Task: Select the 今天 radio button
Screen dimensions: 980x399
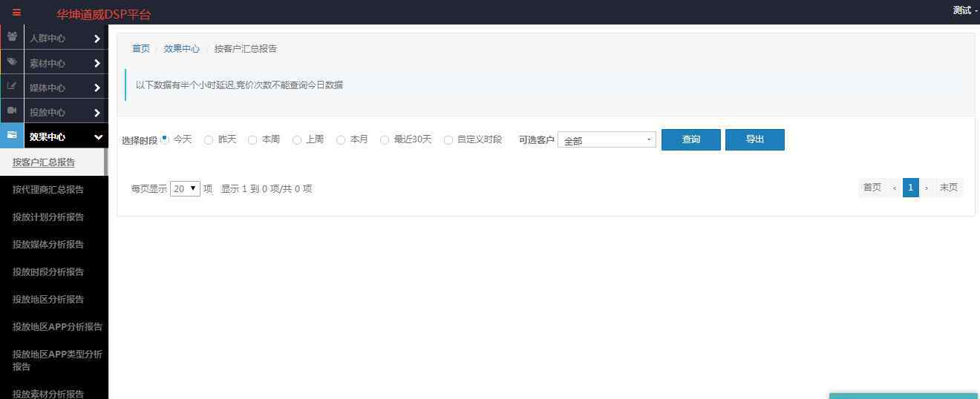Action: click(165, 139)
